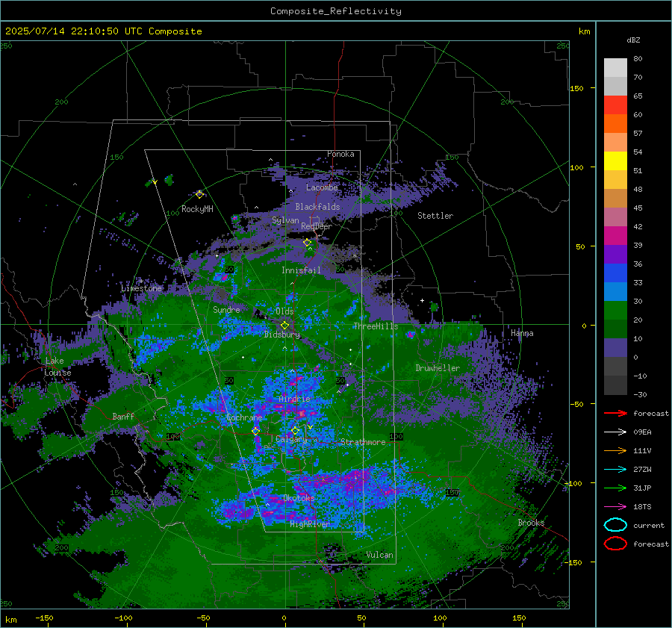Click the Brooks city label
The width and height of the screenshot is (672, 628).
pyautogui.click(x=531, y=523)
